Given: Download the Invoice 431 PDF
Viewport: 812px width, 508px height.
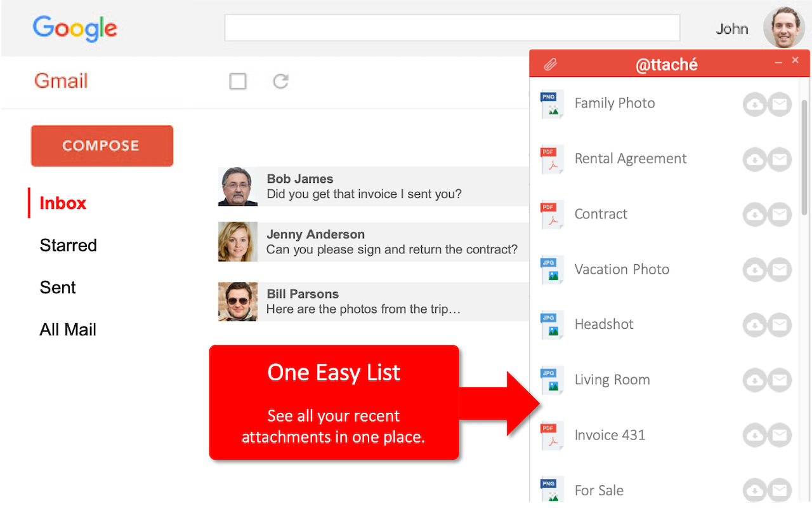Looking at the screenshot, I should [754, 435].
